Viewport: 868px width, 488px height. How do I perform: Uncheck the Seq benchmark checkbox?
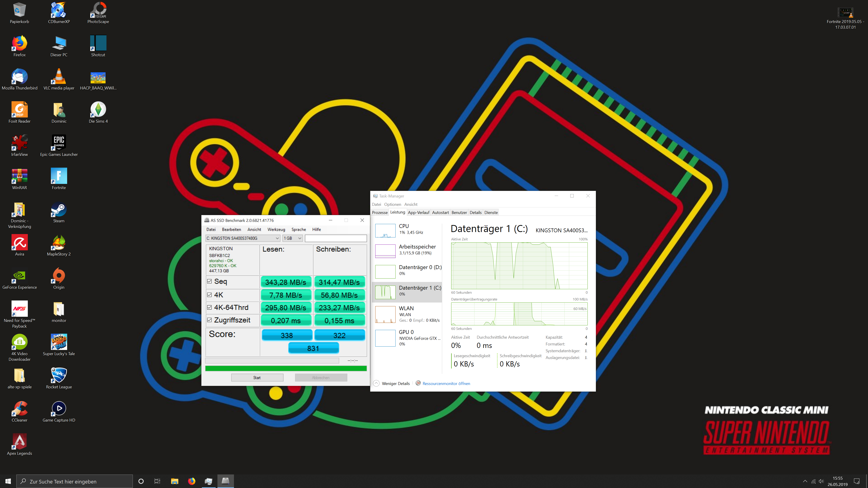tap(210, 282)
